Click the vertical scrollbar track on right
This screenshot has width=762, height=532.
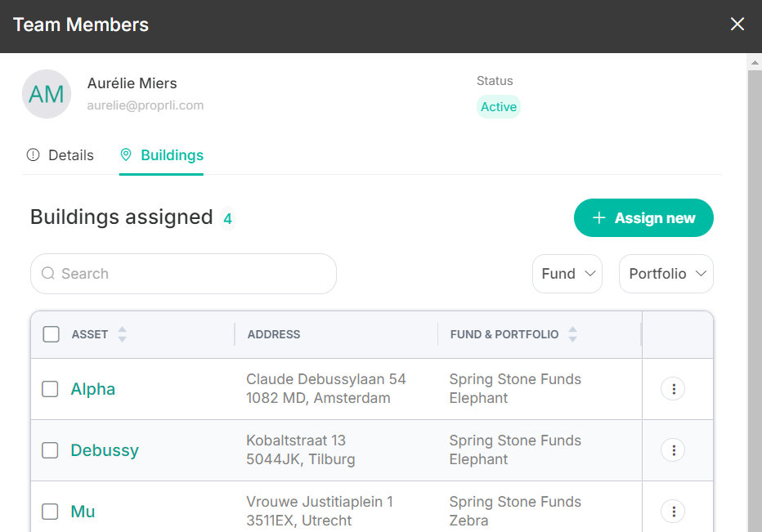tap(755, 302)
